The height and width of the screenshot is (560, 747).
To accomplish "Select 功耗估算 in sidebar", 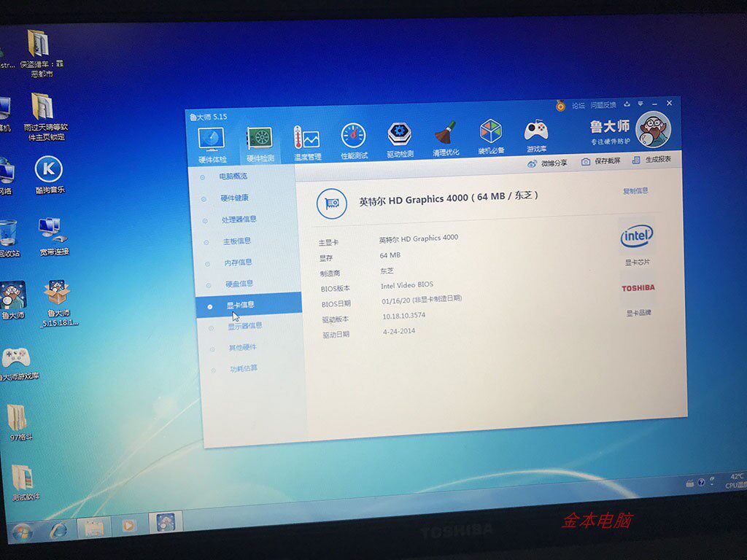I will point(244,368).
